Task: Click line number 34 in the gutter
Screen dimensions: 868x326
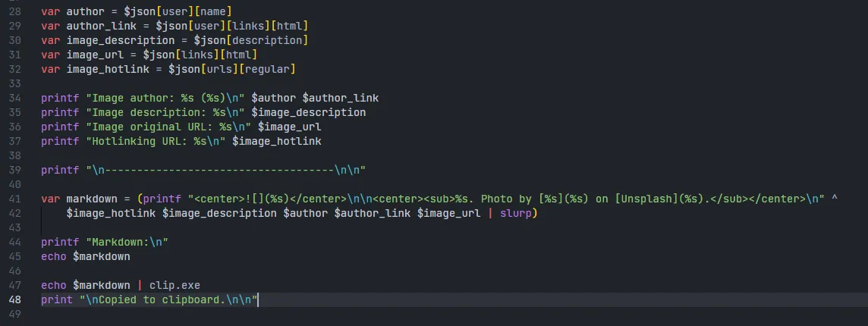Action: (x=15, y=98)
